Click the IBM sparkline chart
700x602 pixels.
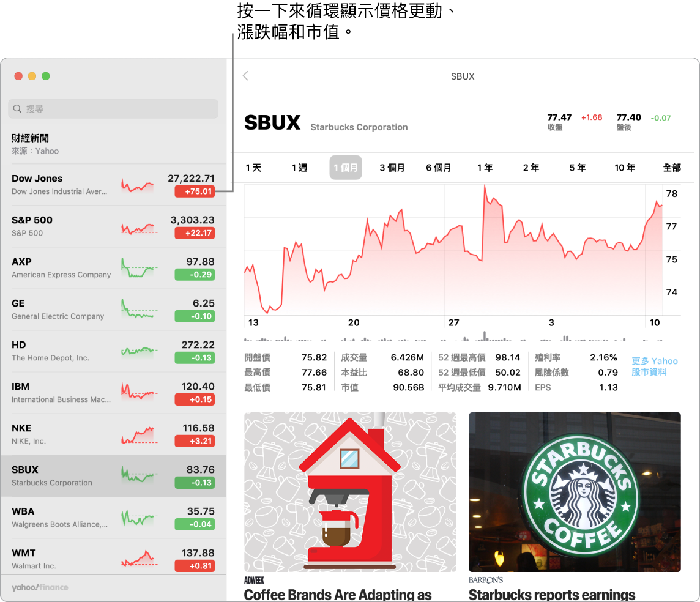140,392
